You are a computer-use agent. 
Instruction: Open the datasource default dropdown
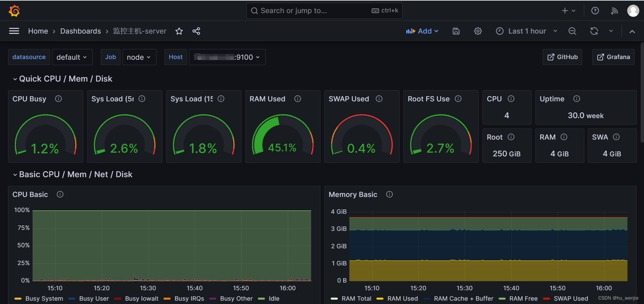click(72, 57)
